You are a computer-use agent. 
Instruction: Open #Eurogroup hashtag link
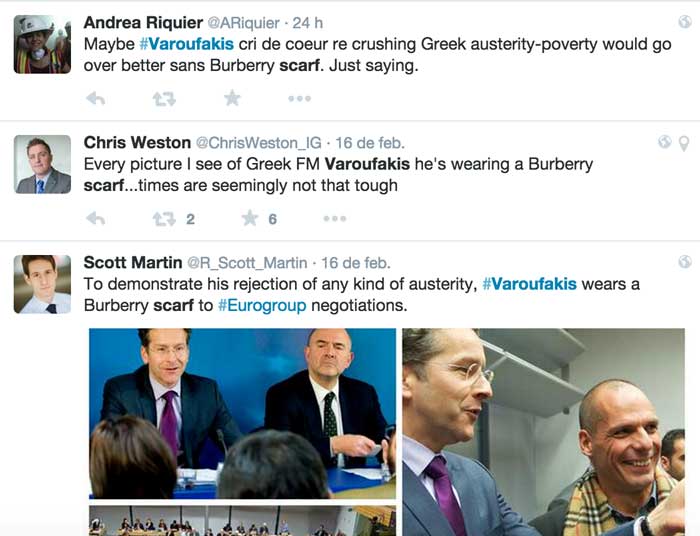[262, 306]
